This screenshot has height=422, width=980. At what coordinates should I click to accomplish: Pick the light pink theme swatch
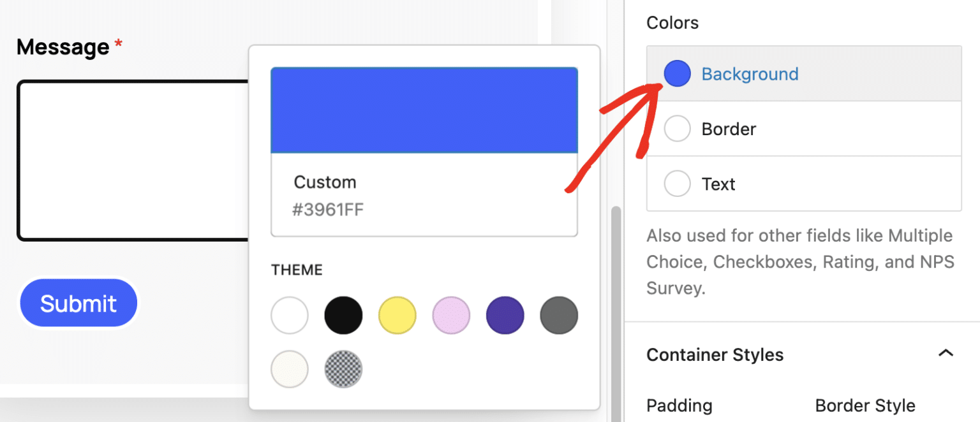[x=450, y=315]
